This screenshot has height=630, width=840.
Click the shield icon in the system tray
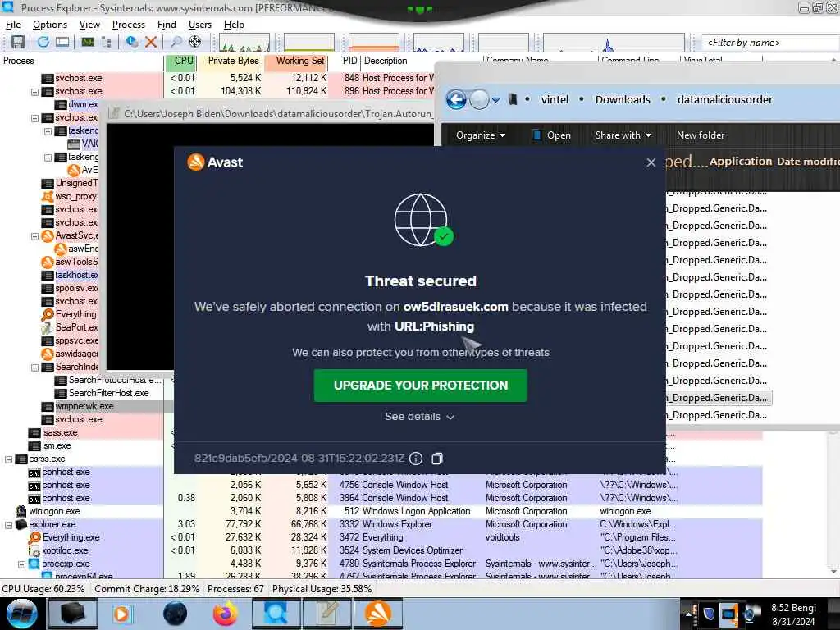[709, 614]
